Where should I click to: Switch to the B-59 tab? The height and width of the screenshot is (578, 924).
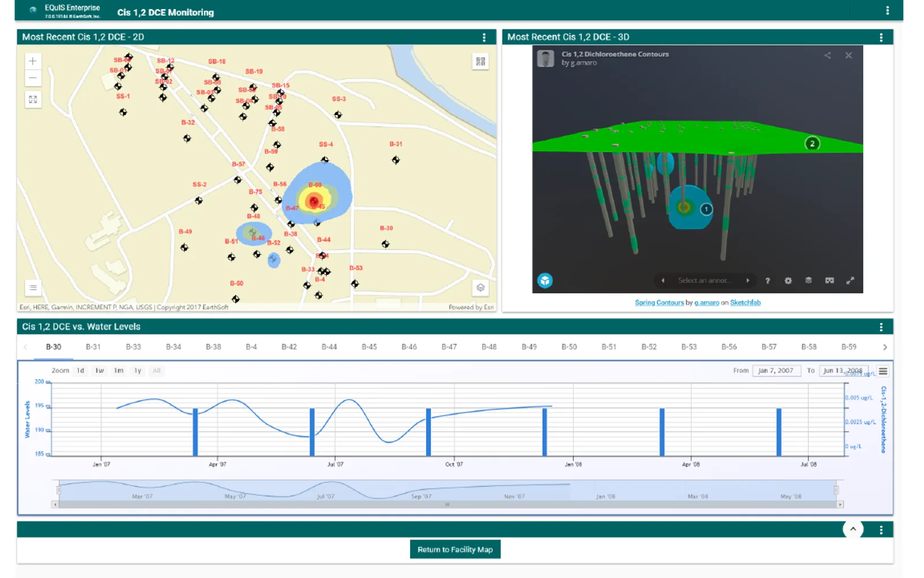848,347
